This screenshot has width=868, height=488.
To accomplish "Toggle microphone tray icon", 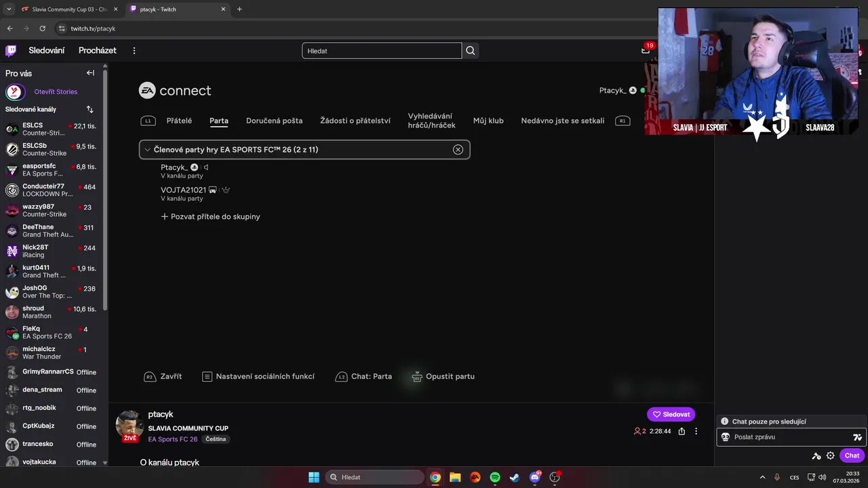I will click(x=777, y=477).
